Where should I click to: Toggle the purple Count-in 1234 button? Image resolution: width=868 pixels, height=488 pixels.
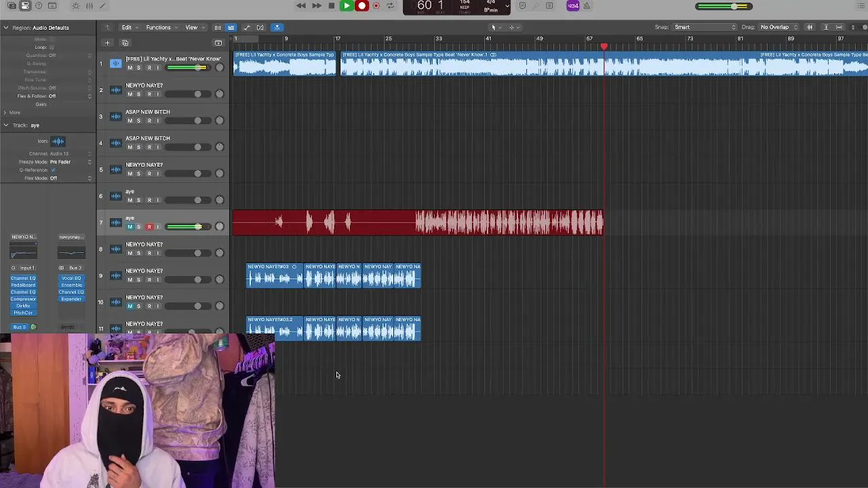click(x=573, y=6)
